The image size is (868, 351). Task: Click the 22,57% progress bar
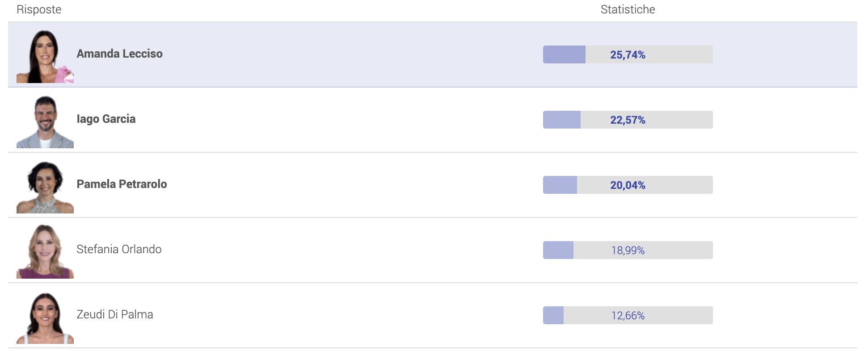628,120
